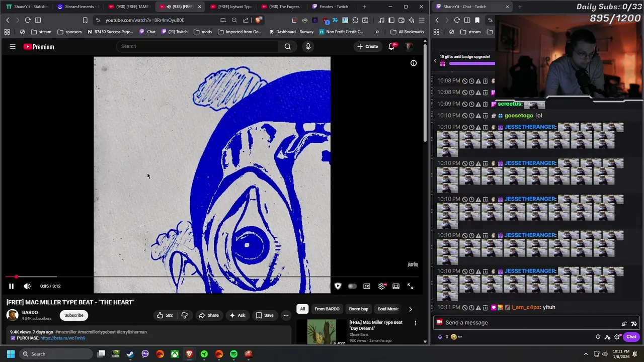Open a new tab in the left browser

364,7
